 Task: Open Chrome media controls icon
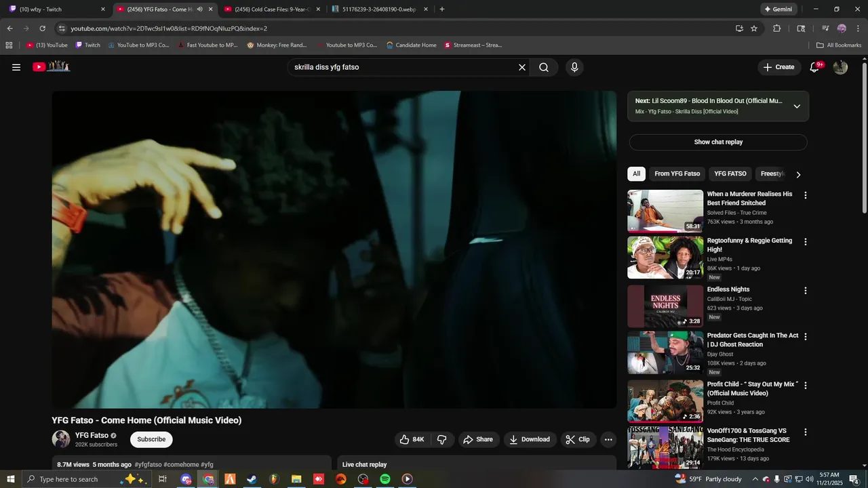pos(825,28)
